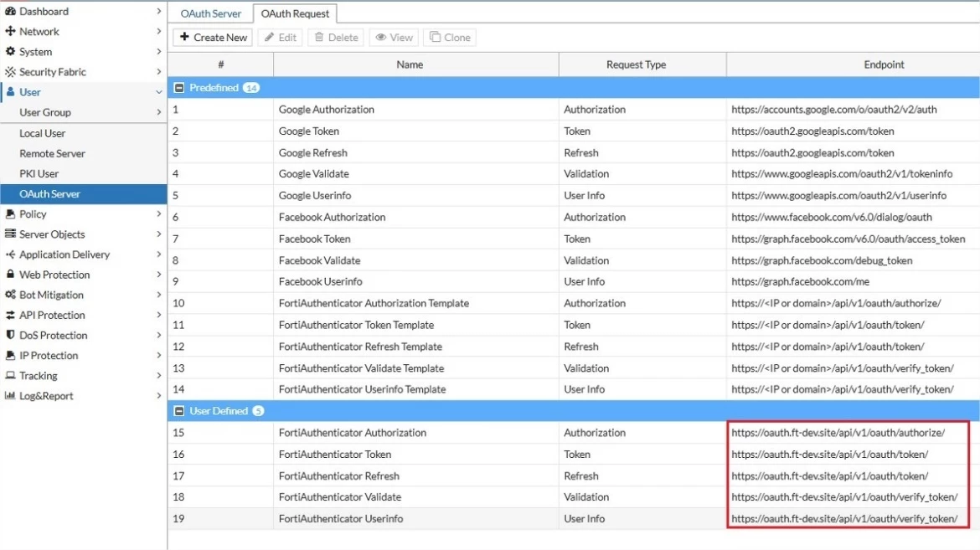Click the Log&Report chart icon
980x550 pixels.
(10, 396)
